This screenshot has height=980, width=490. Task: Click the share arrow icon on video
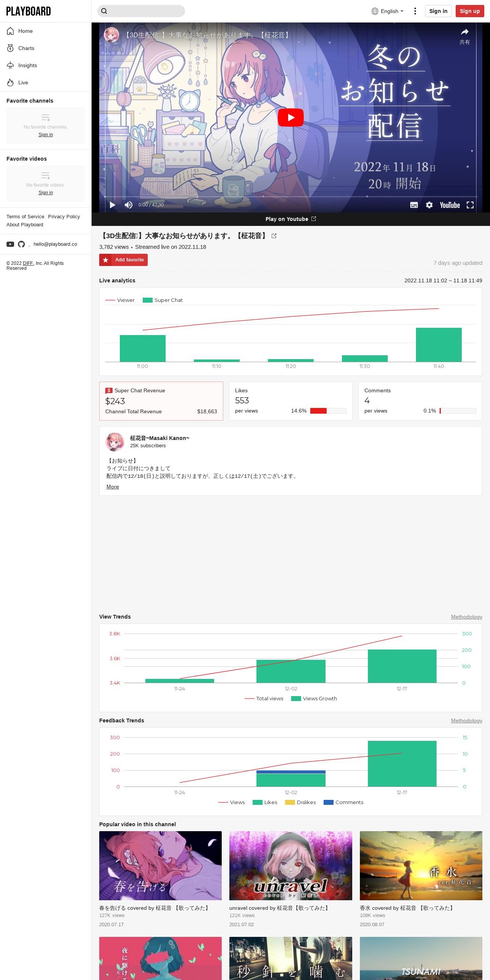tap(464, 32)
